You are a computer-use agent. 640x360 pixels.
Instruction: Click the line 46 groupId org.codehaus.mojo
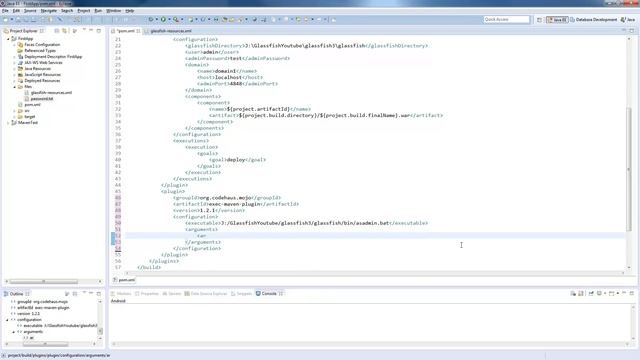click(x=227, y=198)
